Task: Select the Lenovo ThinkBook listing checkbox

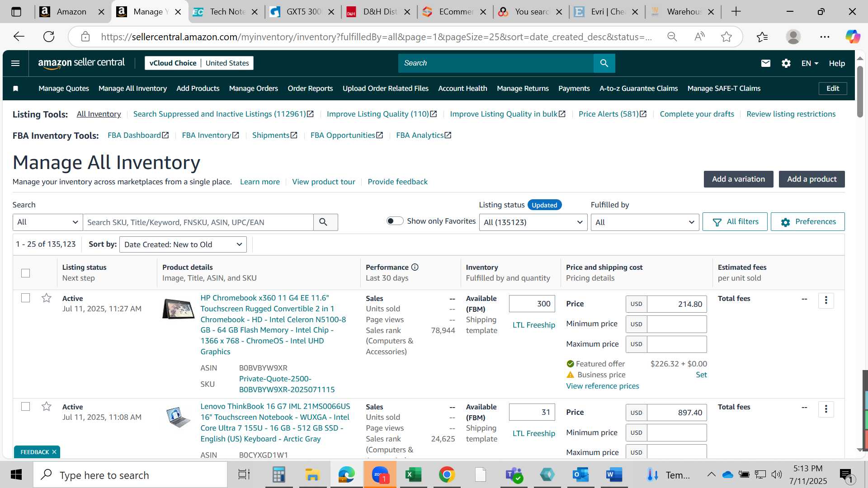Action: [26, 407]
